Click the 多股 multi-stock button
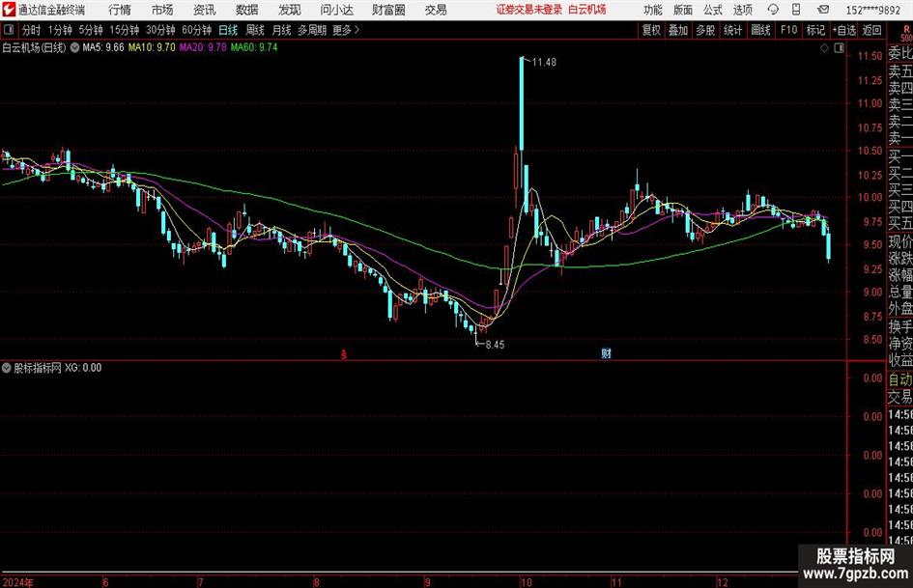The width and height of the screenshot is (913, 588). click(x=705, y=30)
